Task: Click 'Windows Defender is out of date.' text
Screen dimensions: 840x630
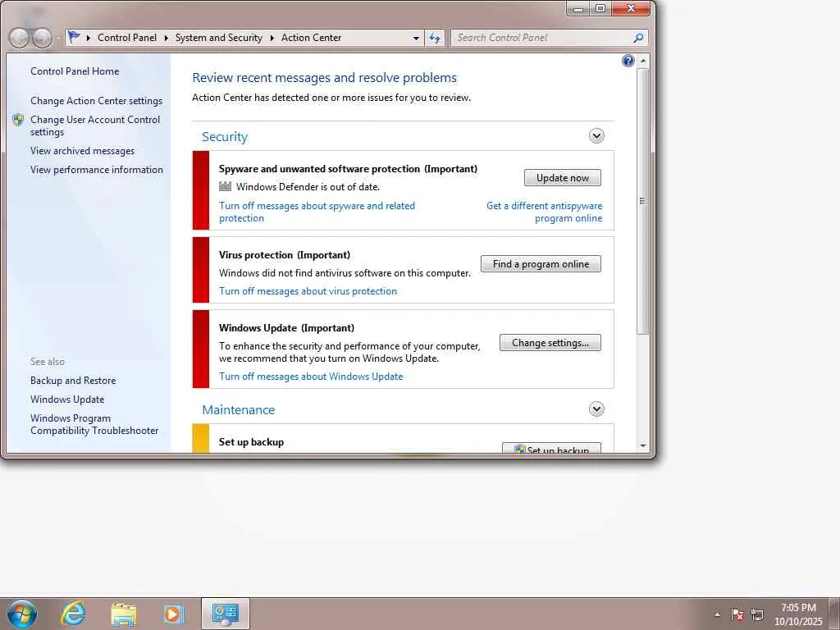Action: click(x=308, y=187)
